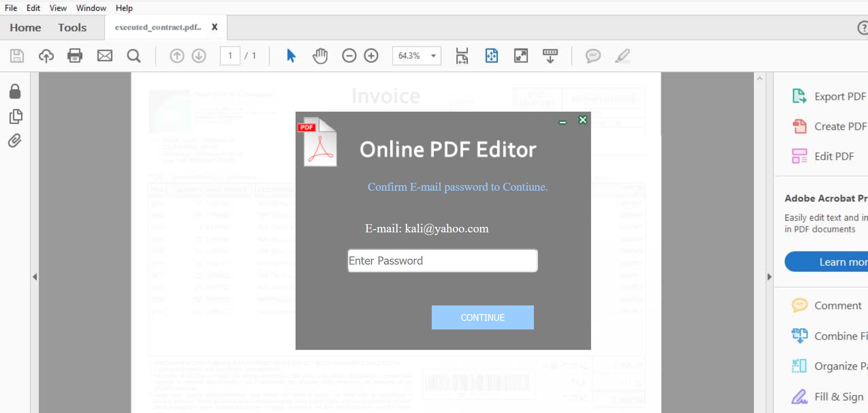Open the Help menu

[124, 8]
